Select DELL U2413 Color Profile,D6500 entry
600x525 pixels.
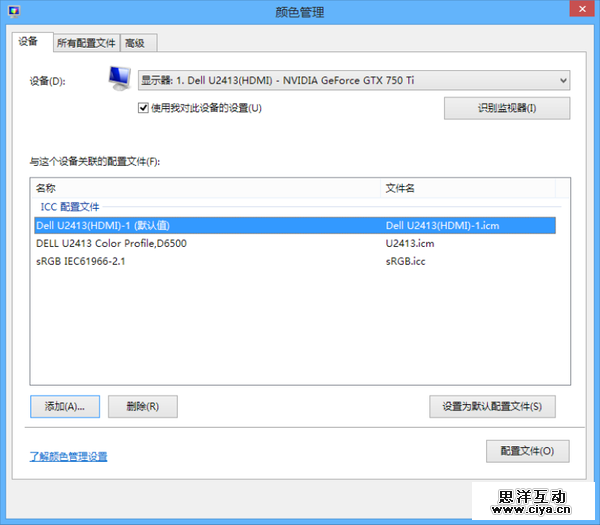pos(111,243)
